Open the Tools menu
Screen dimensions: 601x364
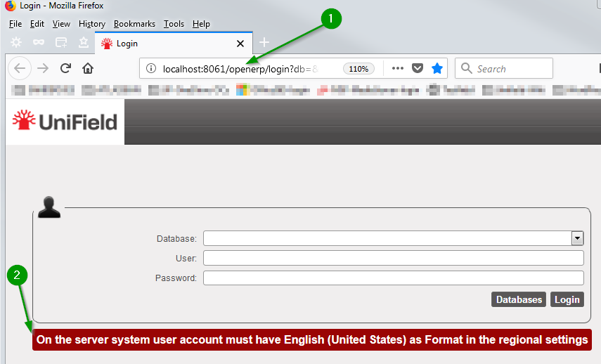(x=174, y=24)
